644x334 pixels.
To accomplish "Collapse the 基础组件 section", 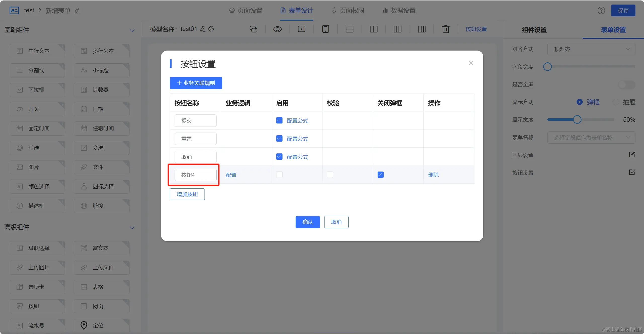I will (x=132, y=30).
